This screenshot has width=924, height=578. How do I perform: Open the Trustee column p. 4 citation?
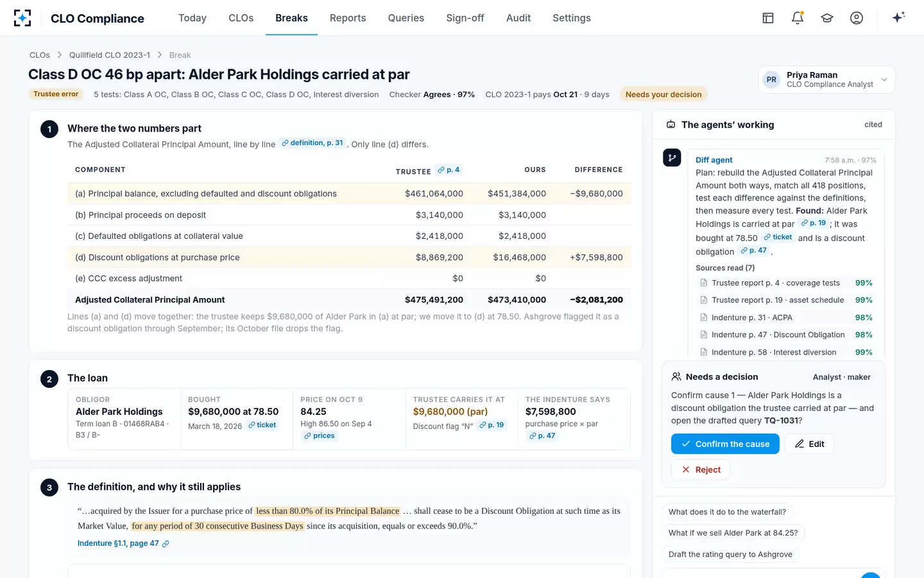449,170
